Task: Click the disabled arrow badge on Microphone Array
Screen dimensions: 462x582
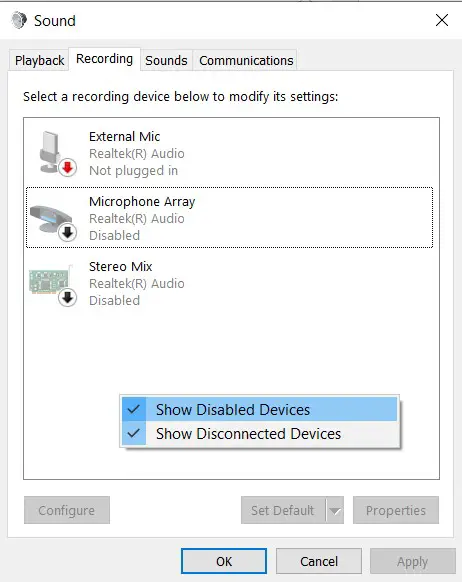Action: click(x=68, y=233)
